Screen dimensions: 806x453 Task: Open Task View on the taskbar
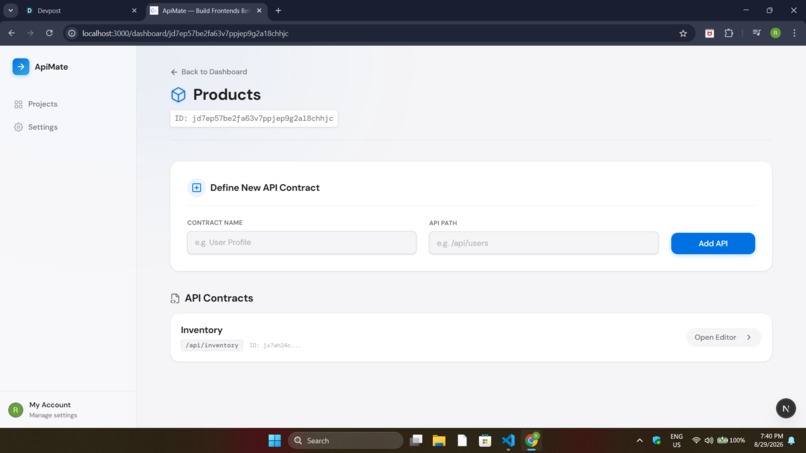(416, 441)
